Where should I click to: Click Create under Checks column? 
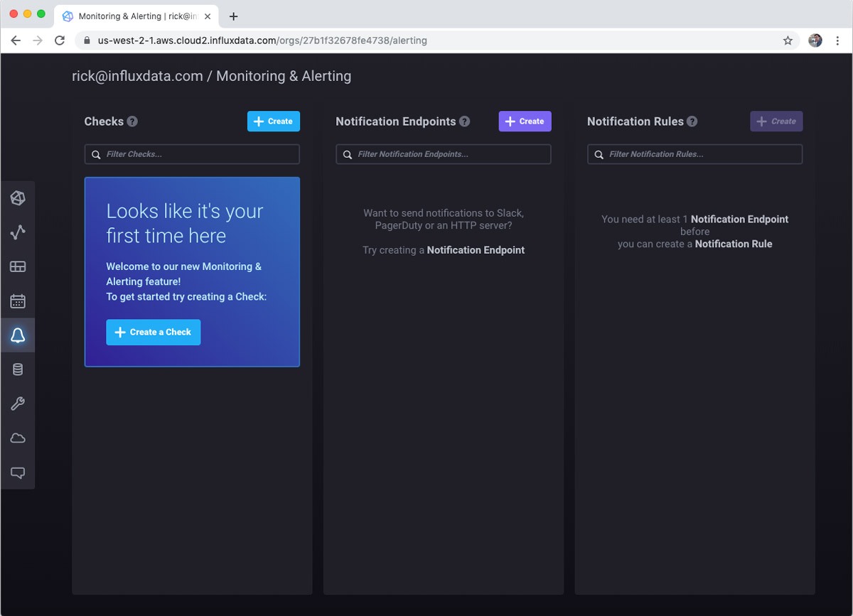(273, 121)
